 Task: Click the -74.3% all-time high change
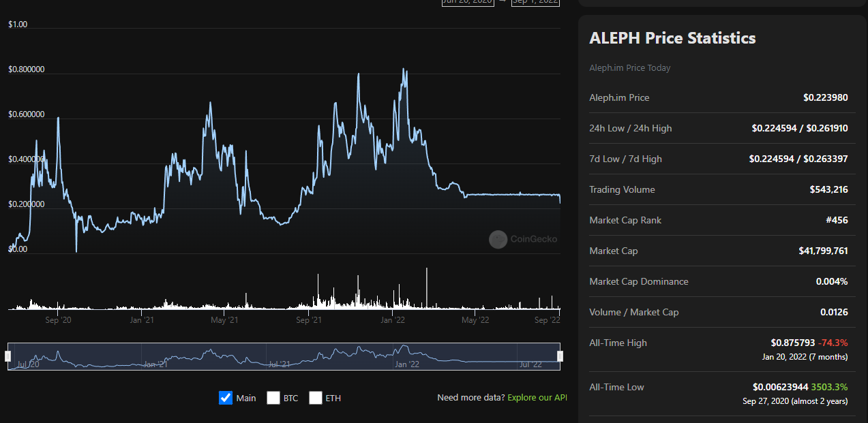tap(833, 343)
